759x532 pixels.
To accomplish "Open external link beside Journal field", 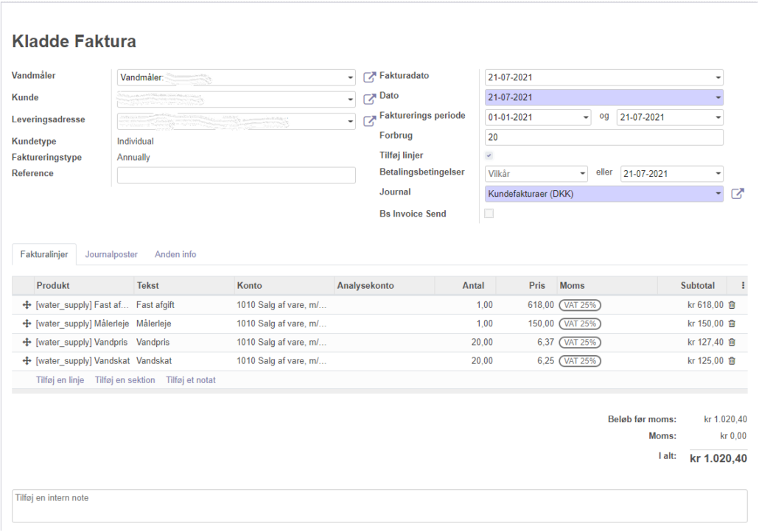I will click(737, 194).
